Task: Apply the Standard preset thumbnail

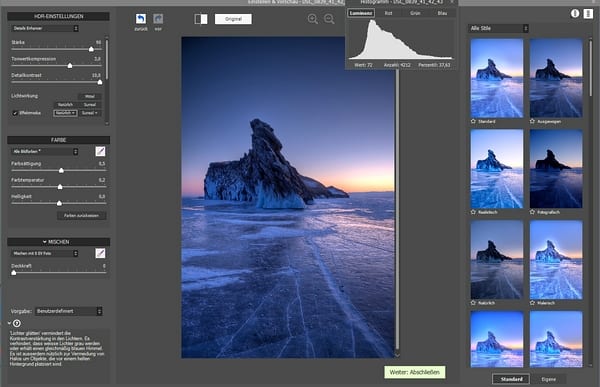Action: point(497,78)
